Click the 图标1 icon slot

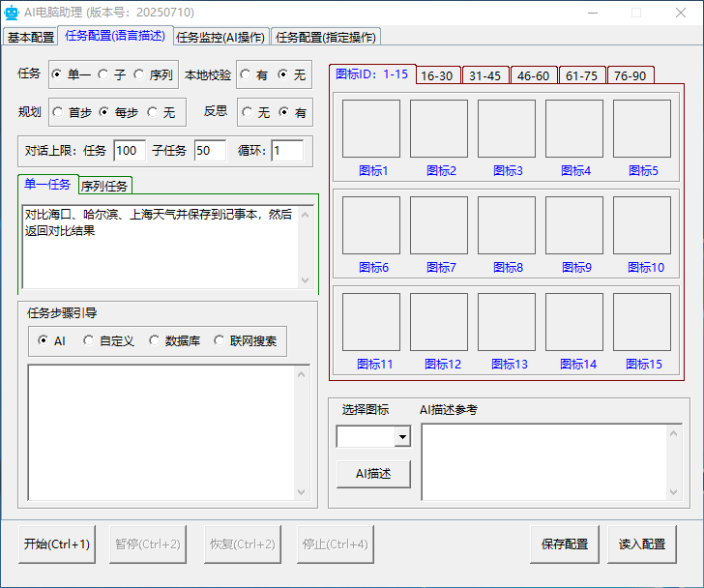[371, 129]
